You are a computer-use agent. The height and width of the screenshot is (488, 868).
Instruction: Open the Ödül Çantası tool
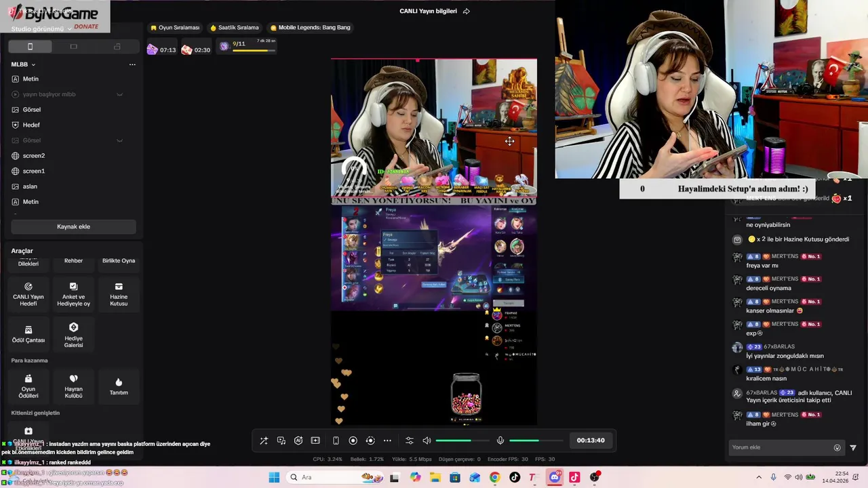pyautogui.click(x=28, y=334)
